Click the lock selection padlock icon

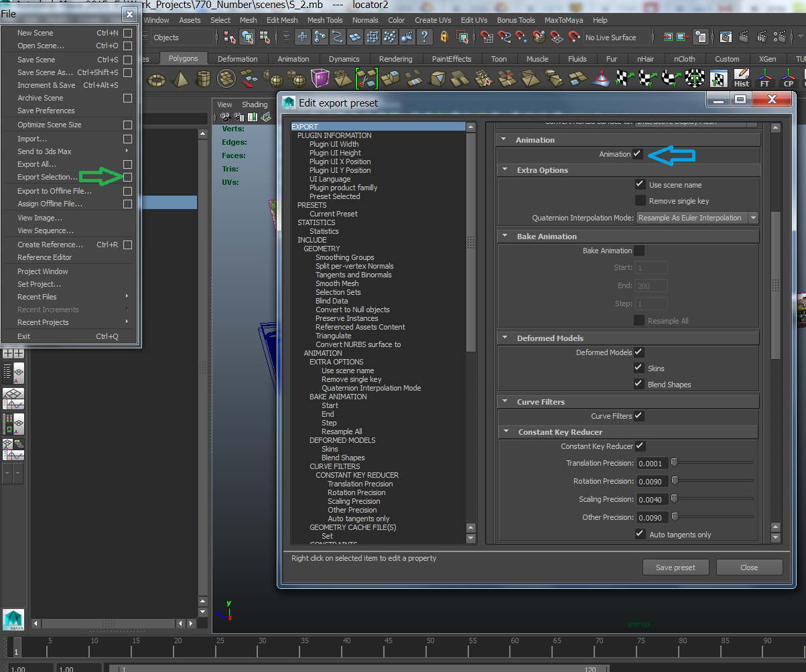tap(444, 38)
